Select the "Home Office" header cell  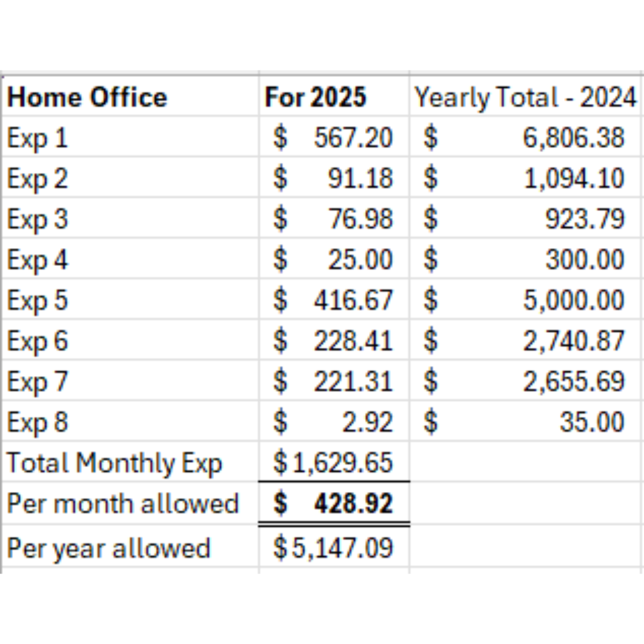pos(87,97)
